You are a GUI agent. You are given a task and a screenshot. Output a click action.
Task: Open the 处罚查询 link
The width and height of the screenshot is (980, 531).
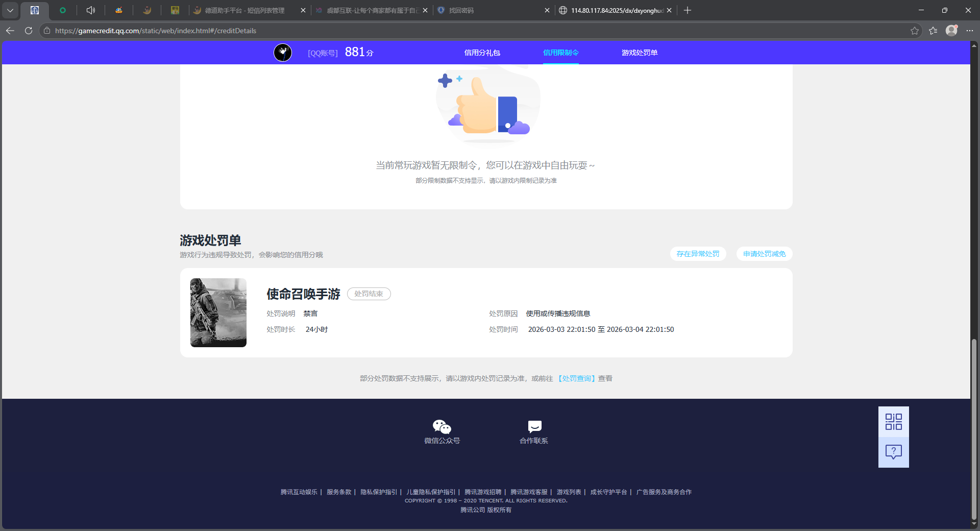click(x=576, y=378)
